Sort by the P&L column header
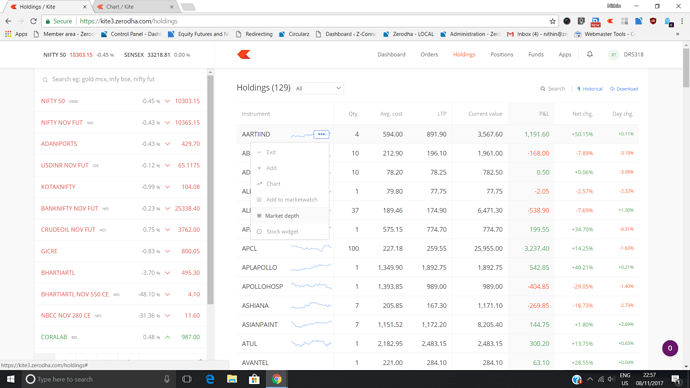Viewport: 690px width, 388px height. click(x=544, y=114)
